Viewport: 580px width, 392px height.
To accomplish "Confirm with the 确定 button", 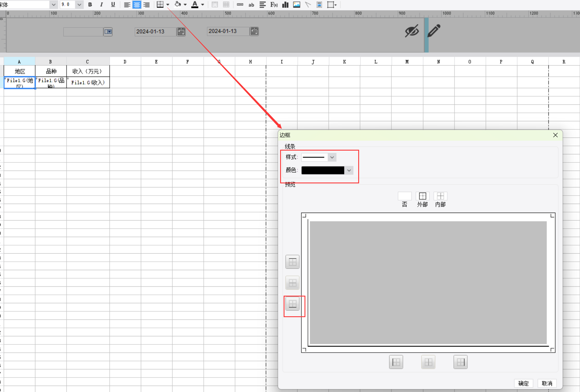I will point(523,383).
